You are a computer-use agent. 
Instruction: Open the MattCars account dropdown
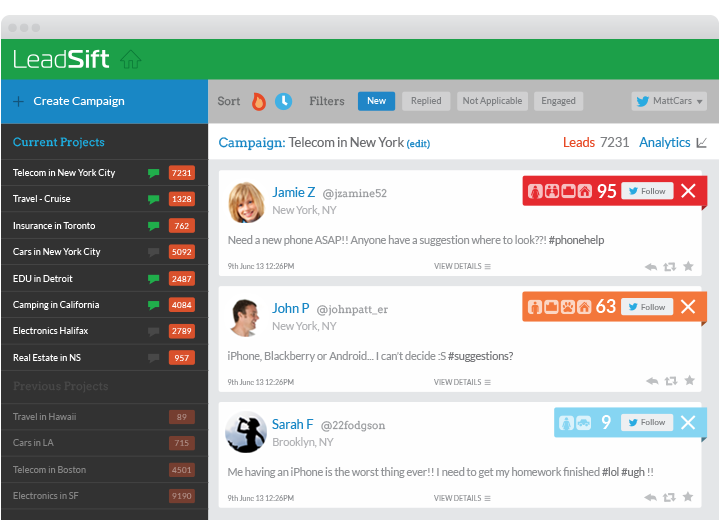coord(669,101)
